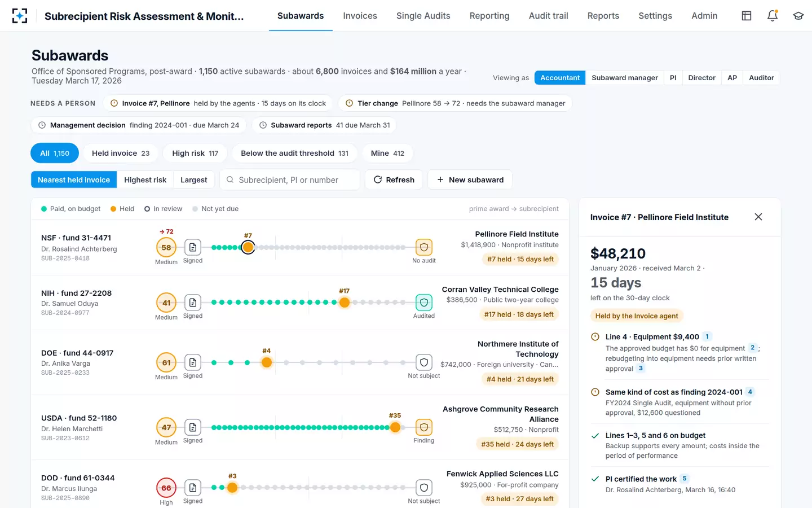Open signed agreement icon for Corran Valley row
Image resolution: width=812 pixels, height=508 pixels.
(x=193, y=303)
